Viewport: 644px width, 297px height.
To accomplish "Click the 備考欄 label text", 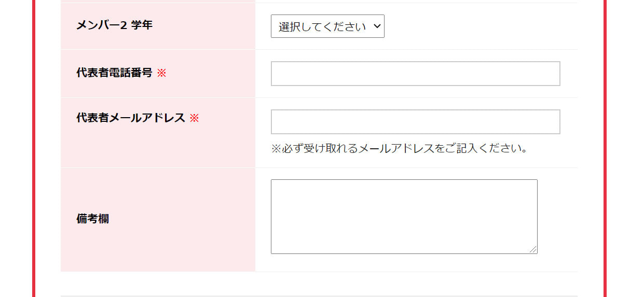I will pyautogui.click(x=92, y=219).
